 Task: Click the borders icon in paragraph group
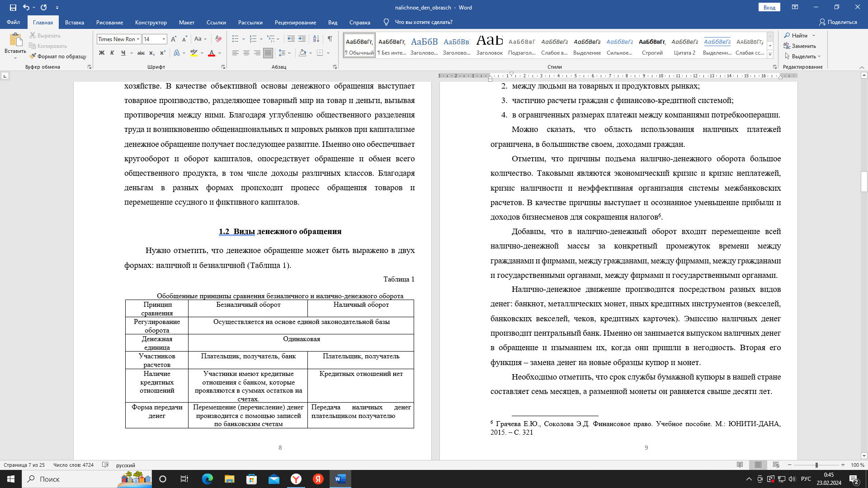coord(320,53)
